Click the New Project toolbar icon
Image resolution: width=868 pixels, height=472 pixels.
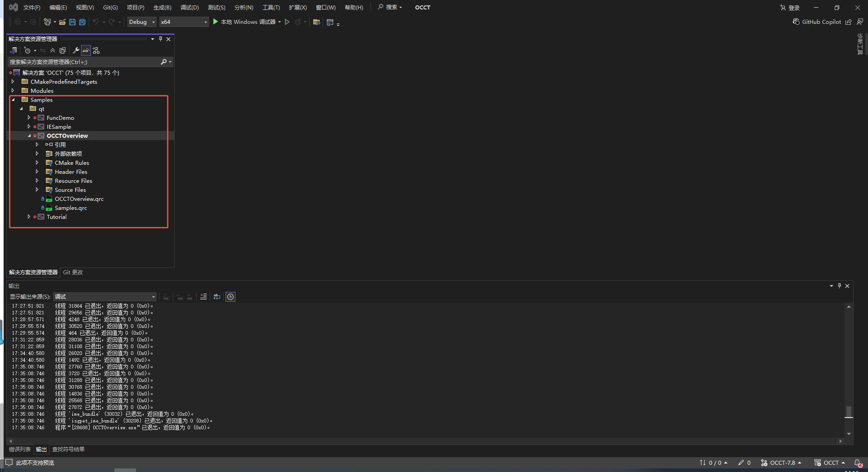(47, 22)
